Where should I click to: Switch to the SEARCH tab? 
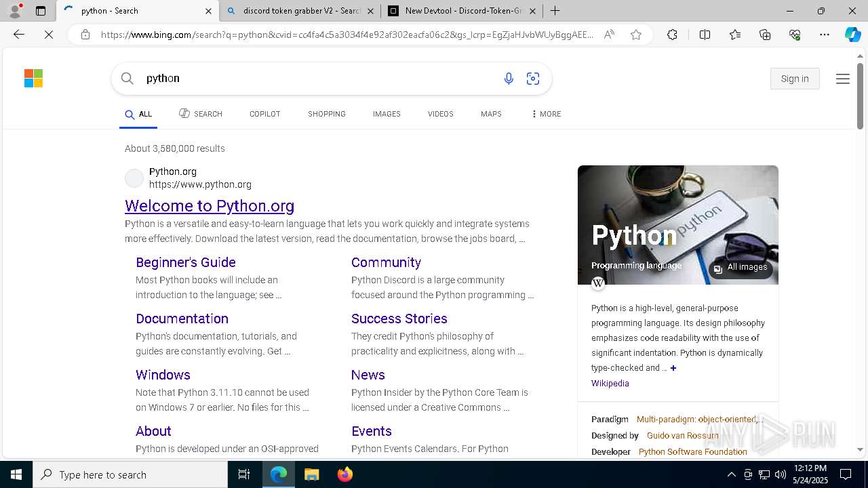click(x=201, y=114)
